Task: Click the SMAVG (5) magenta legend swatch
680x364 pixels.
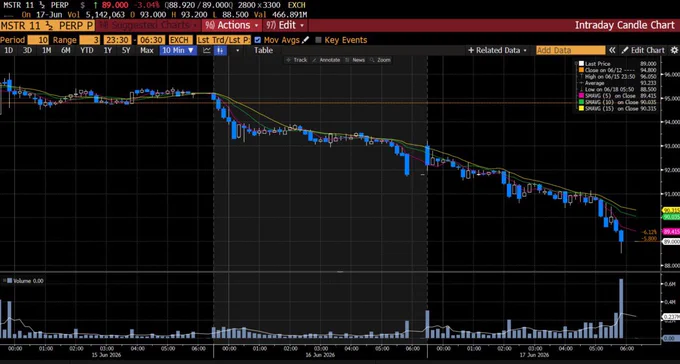Action: pos(581,96)
